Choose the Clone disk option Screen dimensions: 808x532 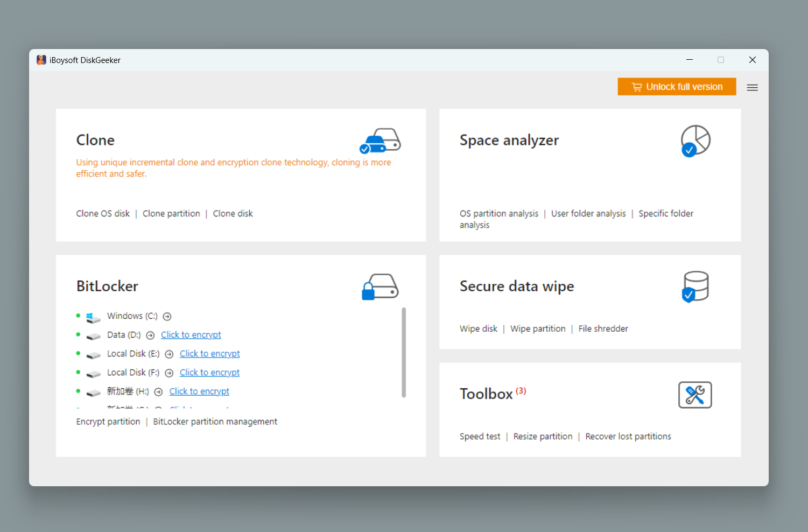click(x=233, y=214)
